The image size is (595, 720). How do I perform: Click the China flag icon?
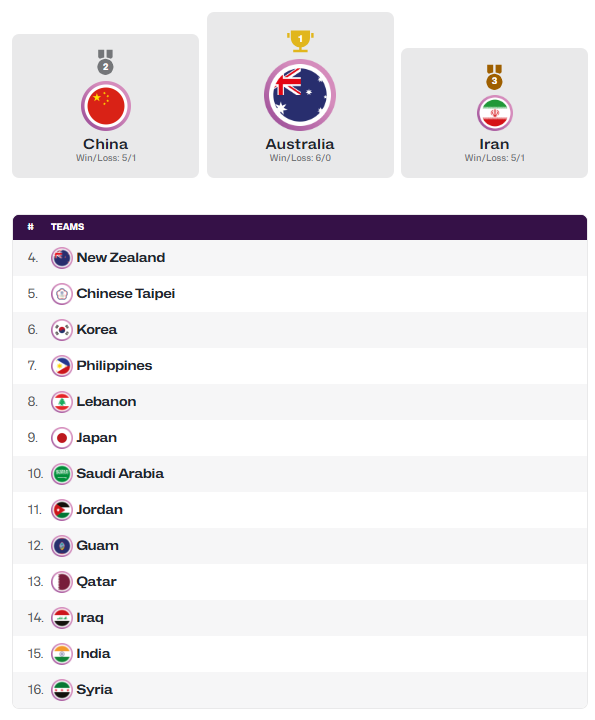click(x=106, y=106)
